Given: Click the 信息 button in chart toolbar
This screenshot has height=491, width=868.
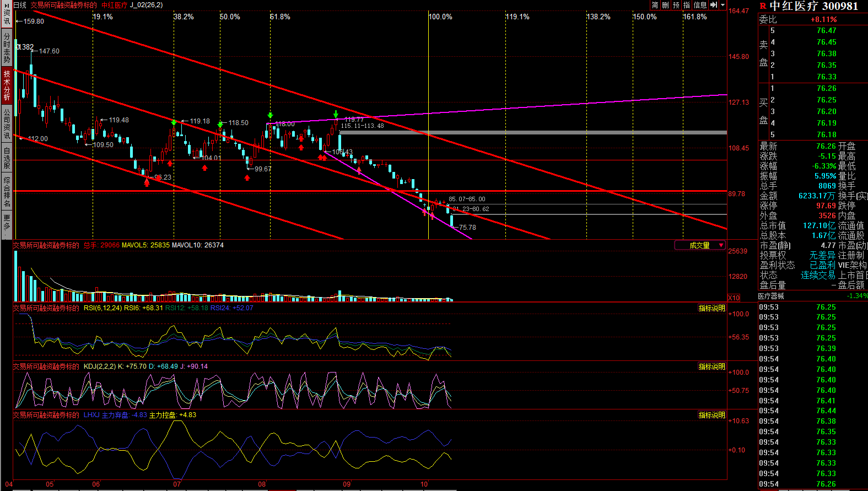Looking at the screenshot, I should (700, 5).
